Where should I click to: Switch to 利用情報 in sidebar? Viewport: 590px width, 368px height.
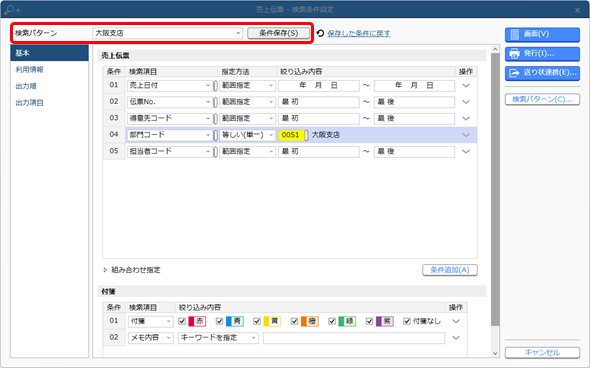pyautogui.click(x=29, y=70)
